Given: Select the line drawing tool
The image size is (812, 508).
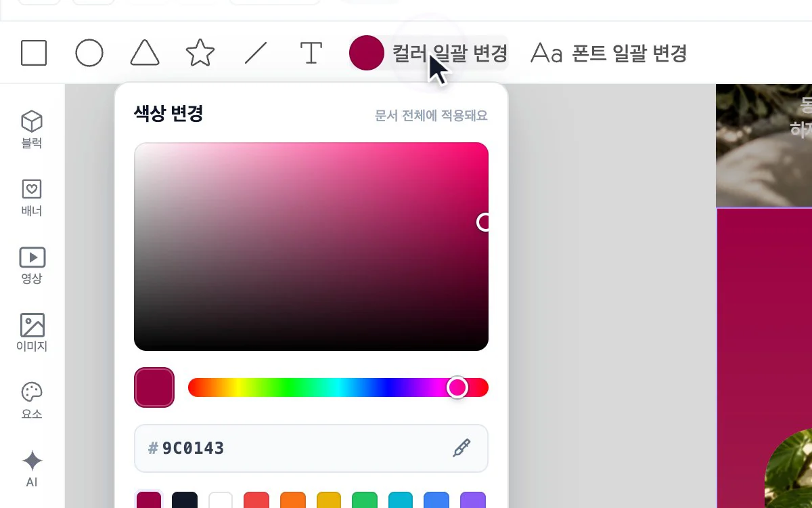Looking at the screenshot, I should click(x=256, y=53).
